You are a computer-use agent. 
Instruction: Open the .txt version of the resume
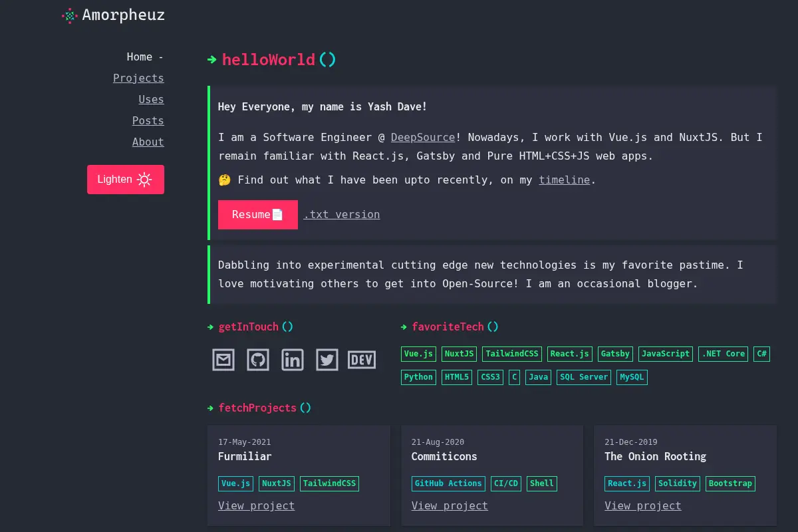coord(342,215)
